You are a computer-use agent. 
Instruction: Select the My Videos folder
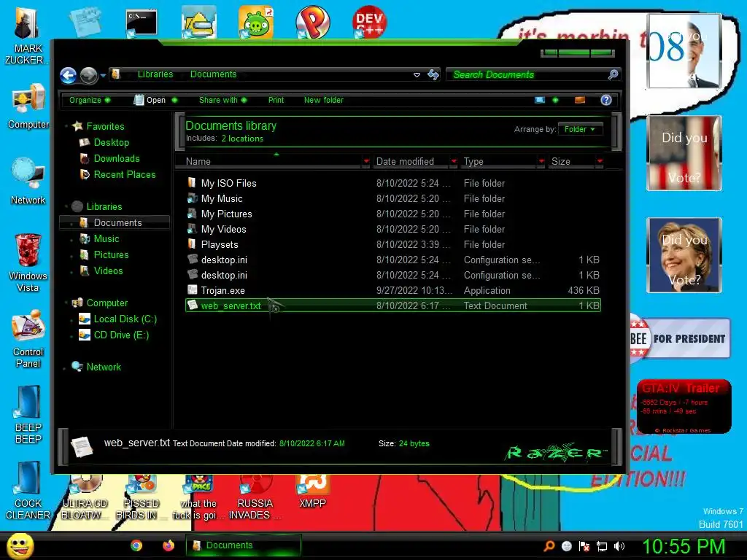[x=223, y=229]
